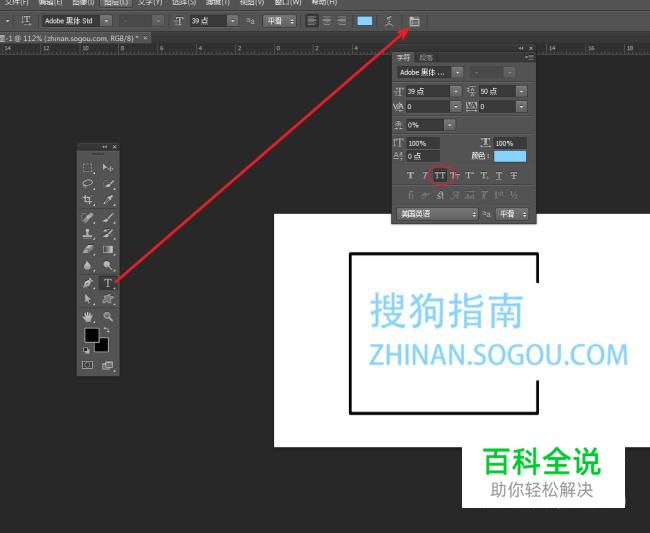Open Character panel tracking dropdown
Screen dimensions: 650x533
tap(521, 107)
